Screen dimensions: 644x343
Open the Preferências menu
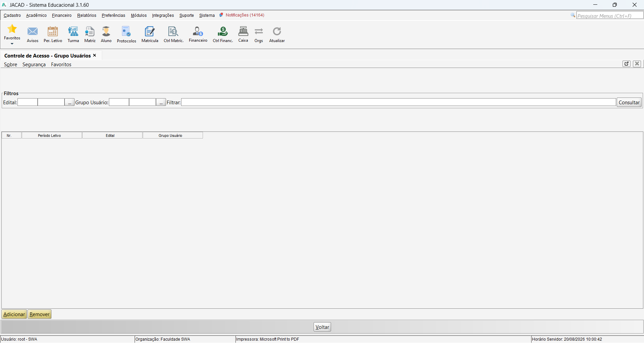point(114,15)
